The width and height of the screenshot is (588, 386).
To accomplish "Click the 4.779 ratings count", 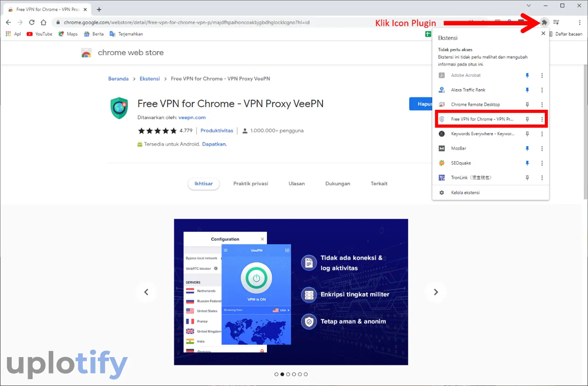I will [186, 131].
